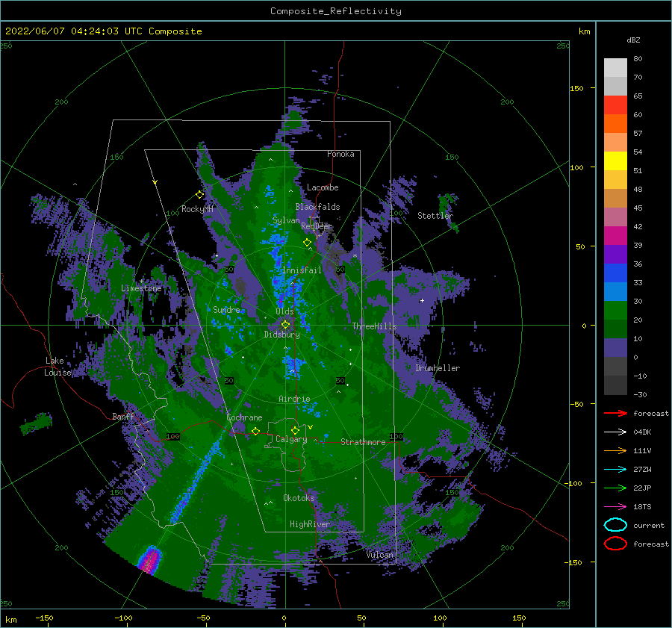This screenshot has height=628, width=672.
Task: Click the Sylvan label on map
Action: pyautogui.click(x=286, y=220)
